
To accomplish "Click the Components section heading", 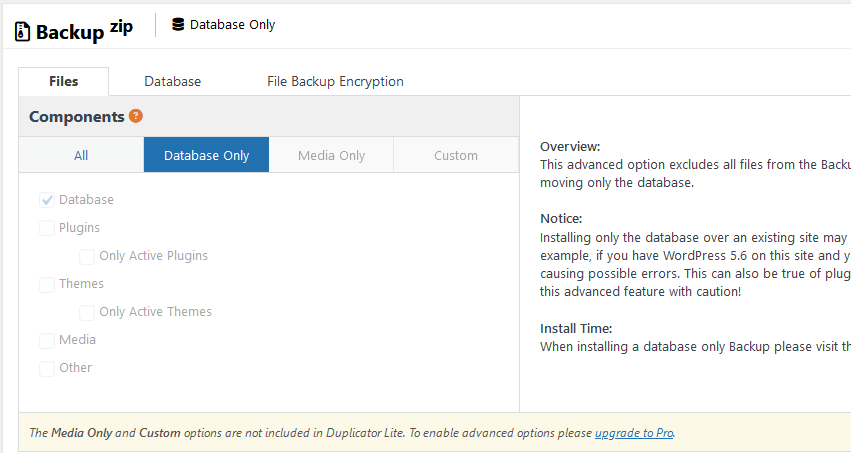I will tap(76, 117).
